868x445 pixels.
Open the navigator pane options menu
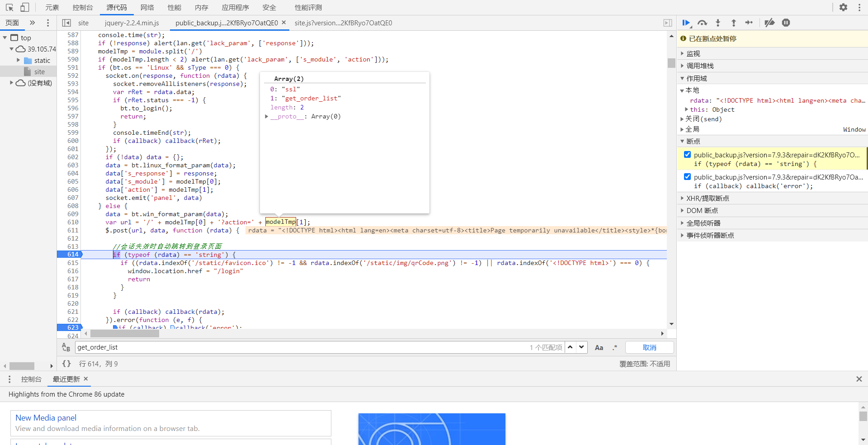tap(48, 23)
